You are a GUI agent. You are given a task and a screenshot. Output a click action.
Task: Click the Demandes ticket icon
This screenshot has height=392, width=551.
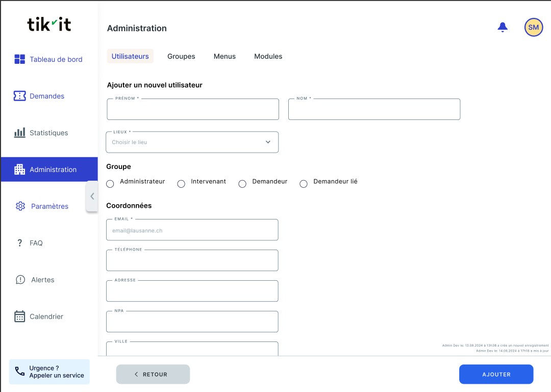pos(20,96)
